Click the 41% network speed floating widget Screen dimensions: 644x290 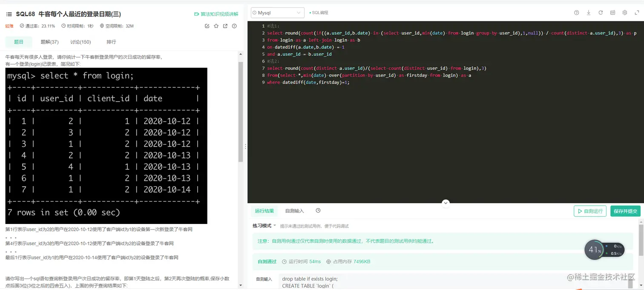click(x=604, y=250)
